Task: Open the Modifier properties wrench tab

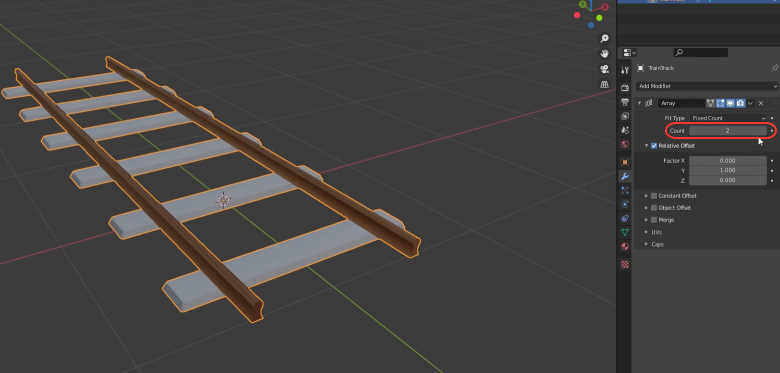Action: [625, 176]
